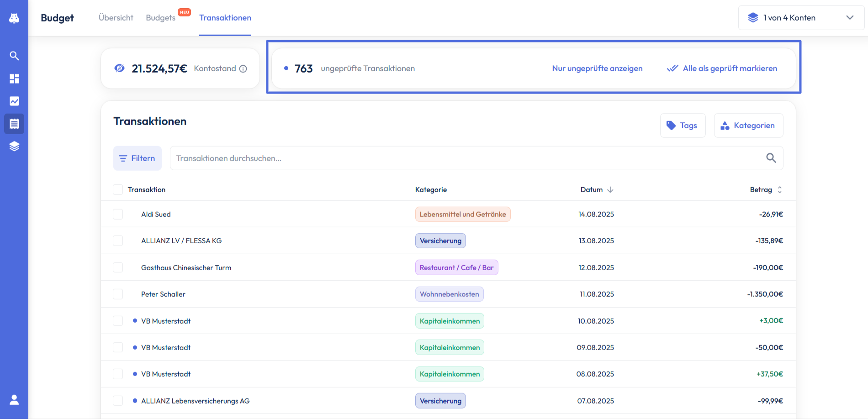868x419 pixels.
Task: Click the app logo at top left
Action: pyautogui.click(x=14, y=18)
